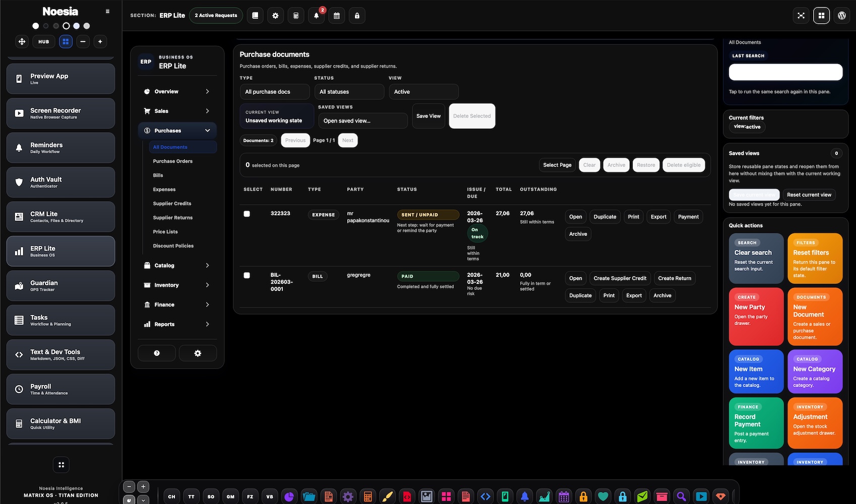This screenshot has width=856, height=504.
Task: Click the purple pie chart dock icon
Action: click(x=289, y=496)
